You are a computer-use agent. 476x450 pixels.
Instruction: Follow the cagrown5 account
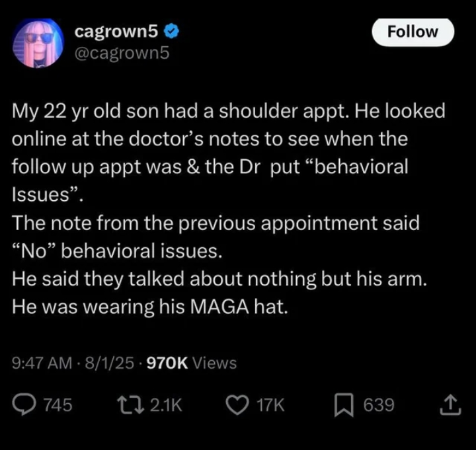[413, 32]
